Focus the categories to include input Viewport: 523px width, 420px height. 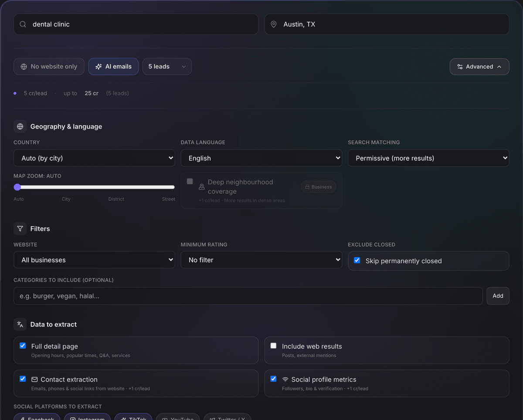coord(248,296)
